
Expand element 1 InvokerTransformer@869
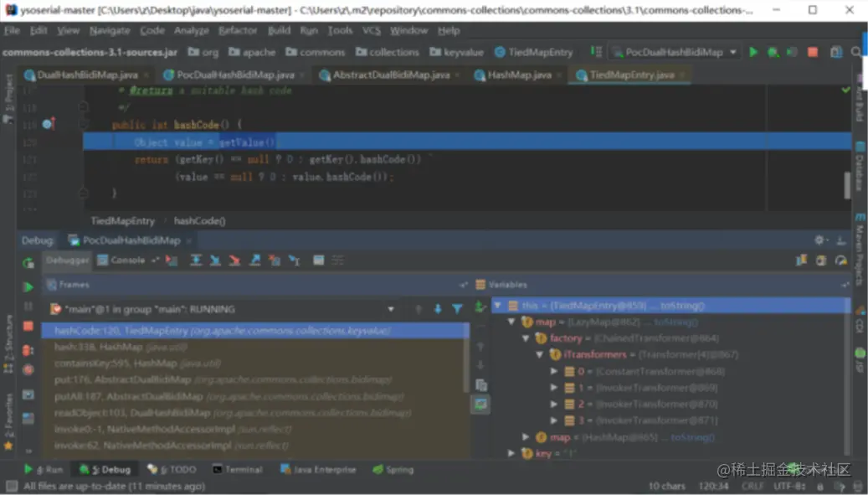(x=553, y=388)
